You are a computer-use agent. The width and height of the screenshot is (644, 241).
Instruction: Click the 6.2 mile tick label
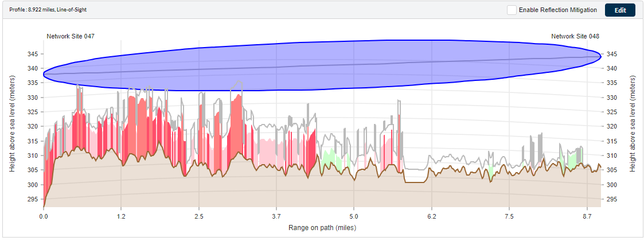click(x=432, y=217)
